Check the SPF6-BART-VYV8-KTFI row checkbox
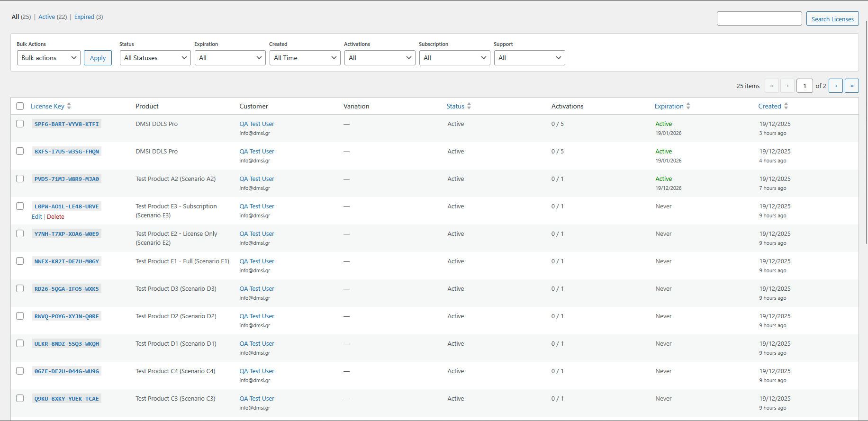 point(20,124)
